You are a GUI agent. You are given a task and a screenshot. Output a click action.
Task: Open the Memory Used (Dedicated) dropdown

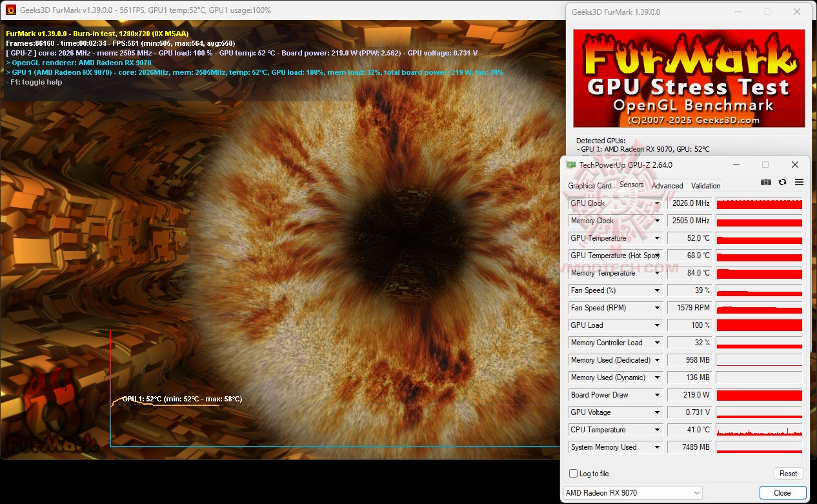(657, 360)
